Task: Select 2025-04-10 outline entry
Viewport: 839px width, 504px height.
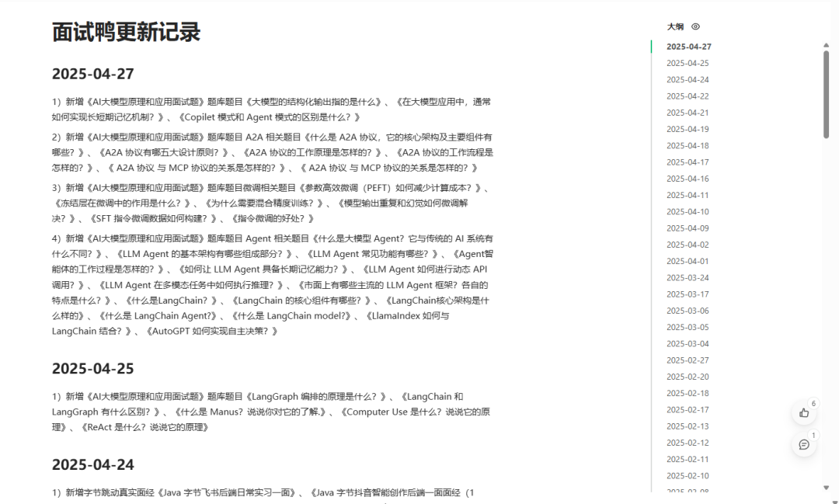Action: [x=688, y=212]
